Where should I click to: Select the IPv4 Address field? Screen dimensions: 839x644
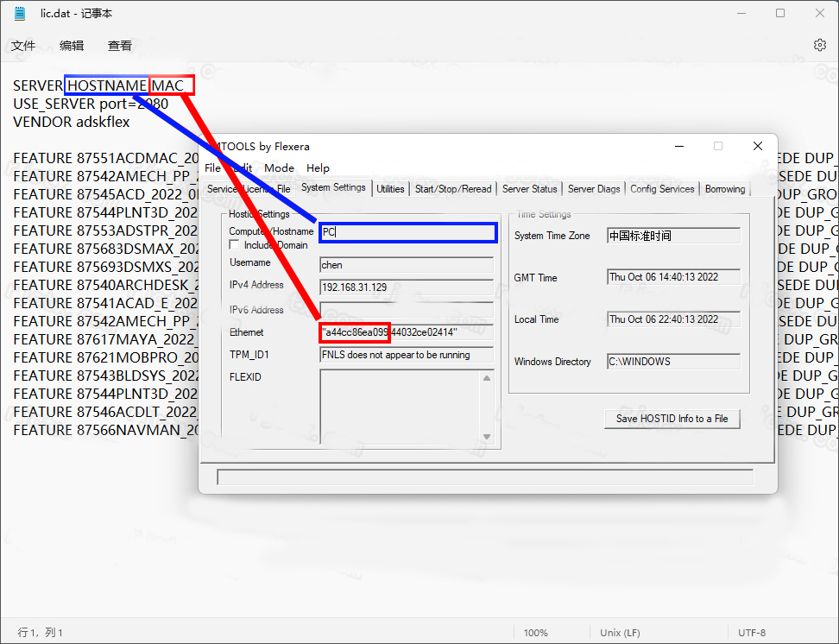407,287
